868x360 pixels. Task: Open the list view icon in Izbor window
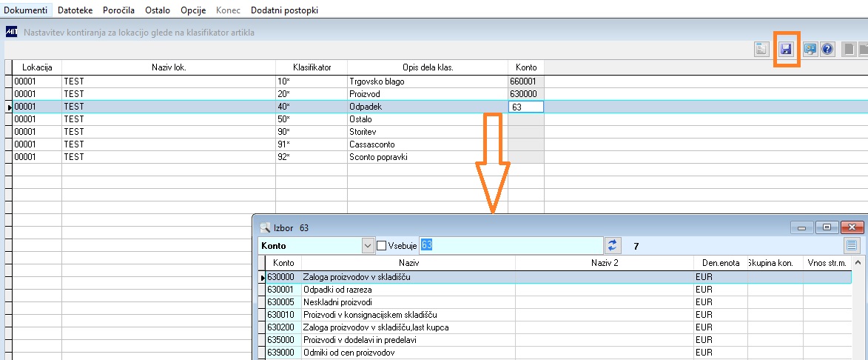point(852,245)
